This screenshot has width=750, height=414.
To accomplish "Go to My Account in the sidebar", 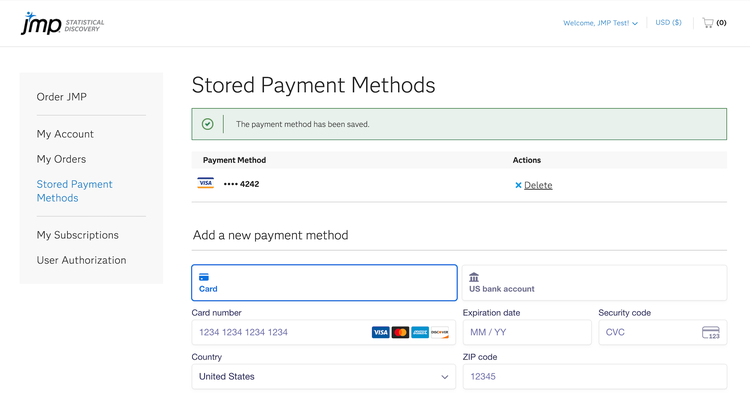I will (65, 134).
